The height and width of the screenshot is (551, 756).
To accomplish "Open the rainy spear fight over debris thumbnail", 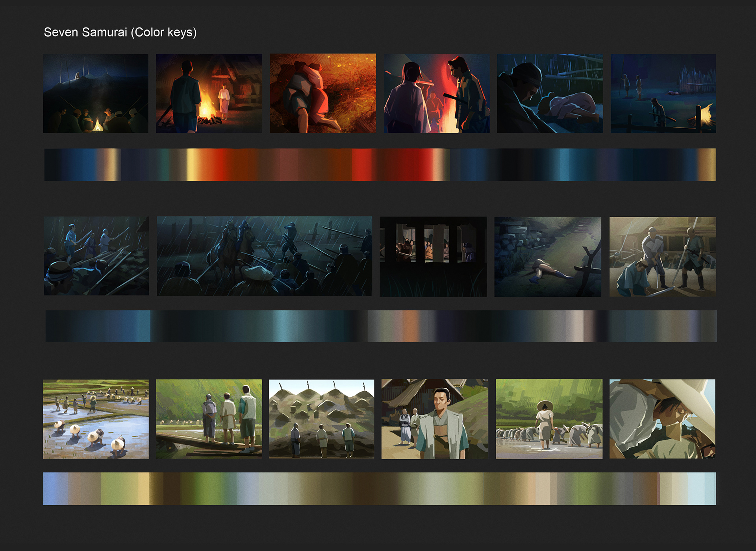I will tap(96, 256).
